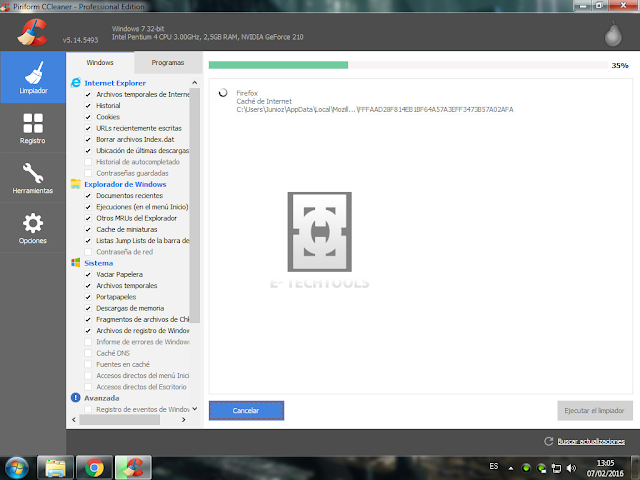
Task: Open Google Chrome from the taskbar
Action: (x=94, y=468)
